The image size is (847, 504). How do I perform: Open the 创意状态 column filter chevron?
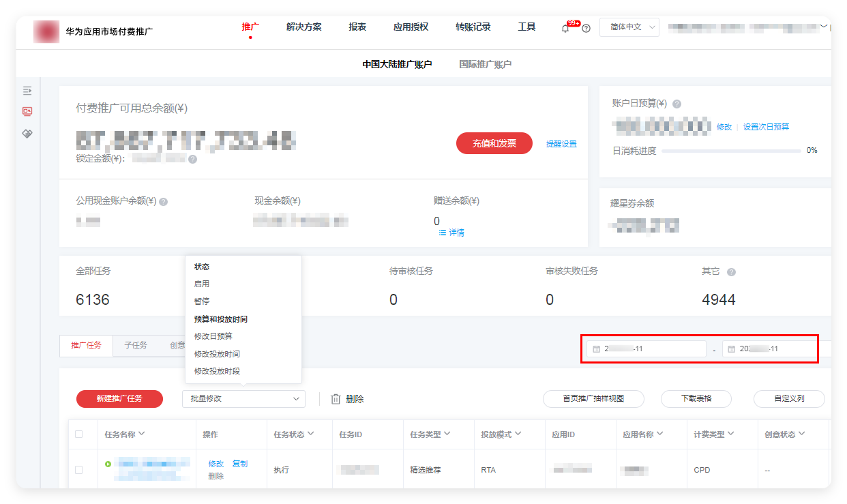pyautogui.click(x=802, y=434)
